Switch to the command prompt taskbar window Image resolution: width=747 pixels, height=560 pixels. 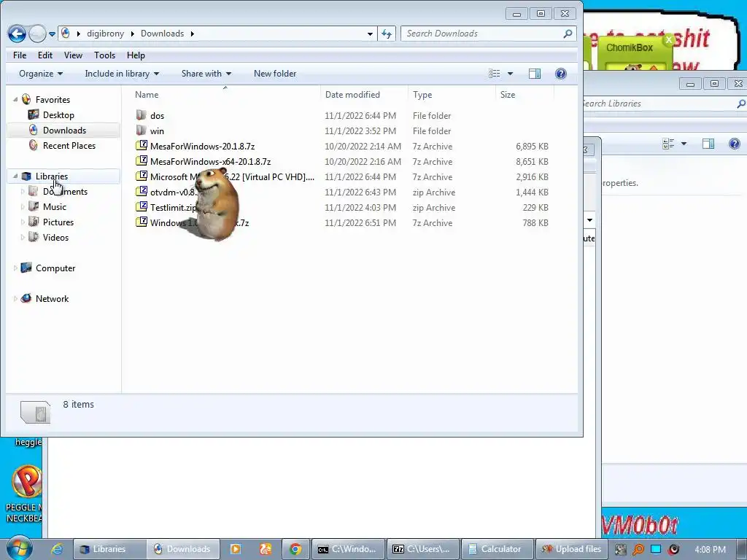tap(348, 549)
